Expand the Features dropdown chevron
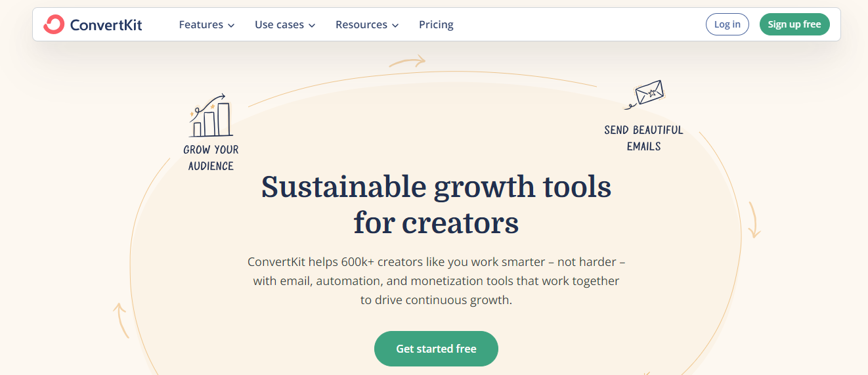Screen dimensions: 868x375 point(231,26)
